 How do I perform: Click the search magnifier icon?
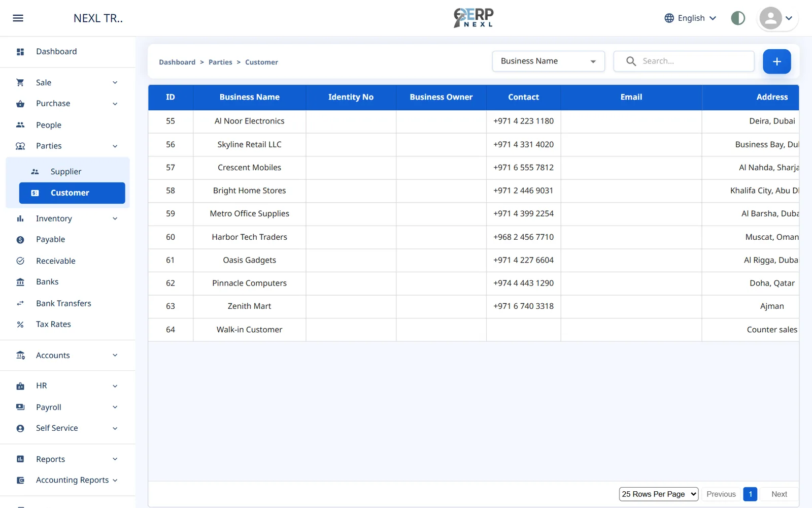tap(631, 61)
